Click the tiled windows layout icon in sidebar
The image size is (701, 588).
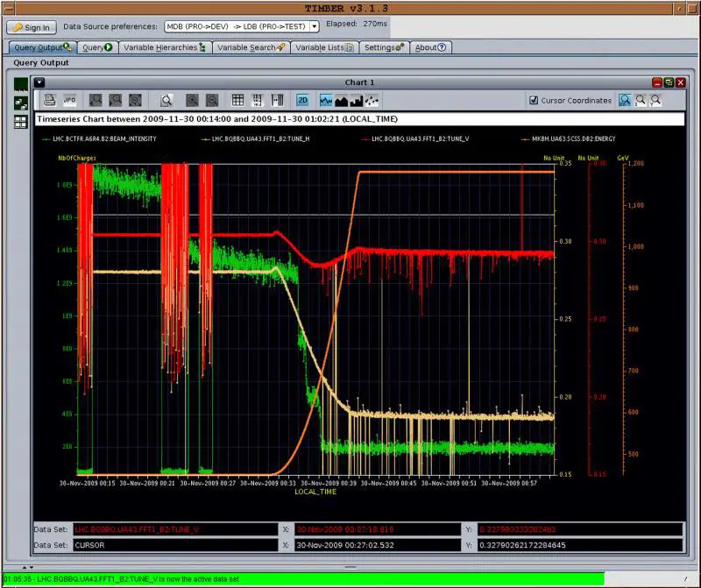(20, 122)
